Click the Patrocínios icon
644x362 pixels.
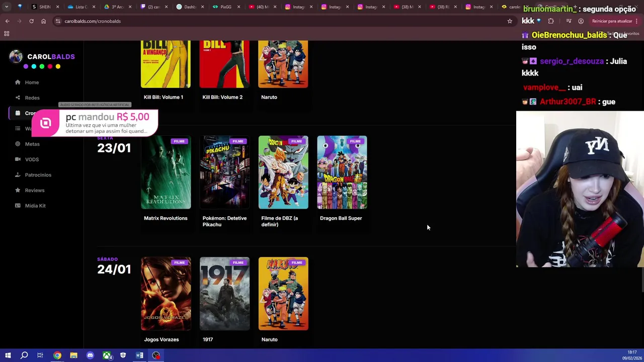click(18, 175)
